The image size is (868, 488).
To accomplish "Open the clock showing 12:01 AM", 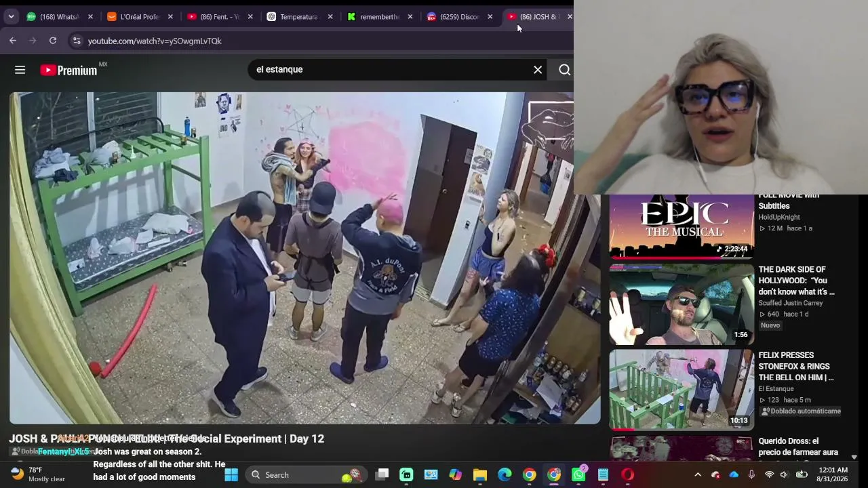I will coord(833,474).
